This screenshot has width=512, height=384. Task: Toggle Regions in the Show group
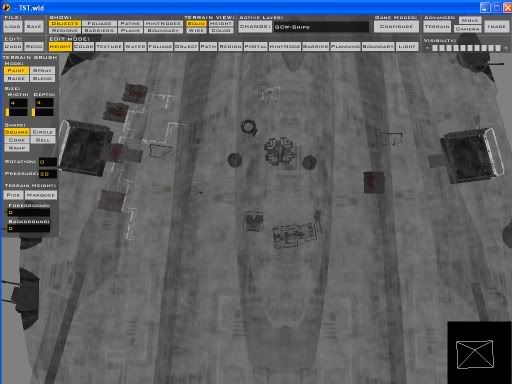(x=65, y=30)
